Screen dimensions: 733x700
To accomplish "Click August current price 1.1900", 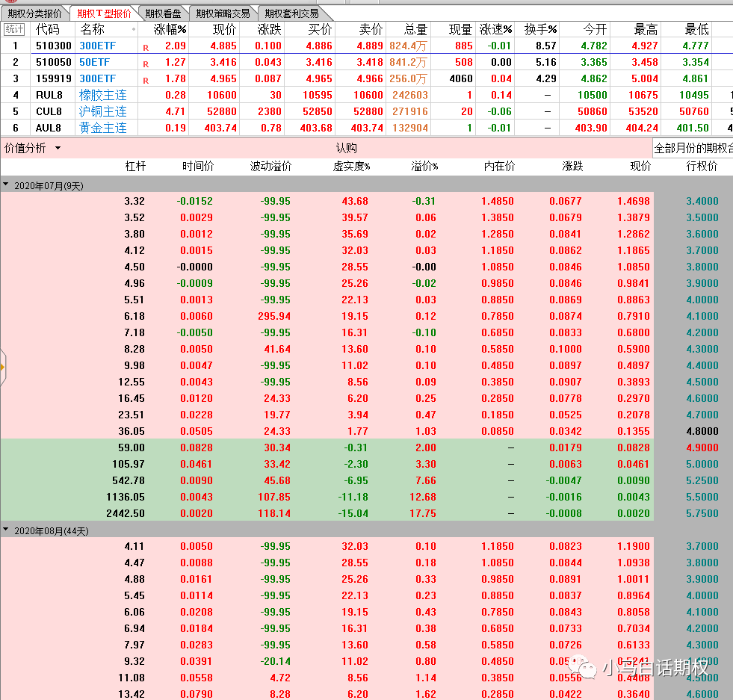I will pyautogui.click(x=634, y=546).
